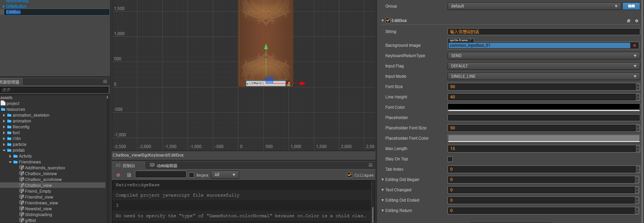
Task: Clear the console with the red clear icon
Action: [118, 175]
